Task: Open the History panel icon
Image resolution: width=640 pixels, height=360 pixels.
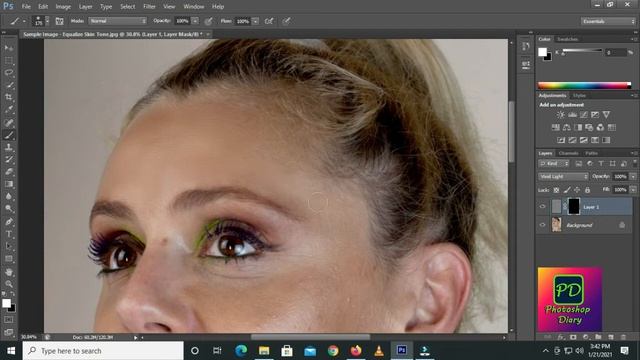Action: click(525, 47)
